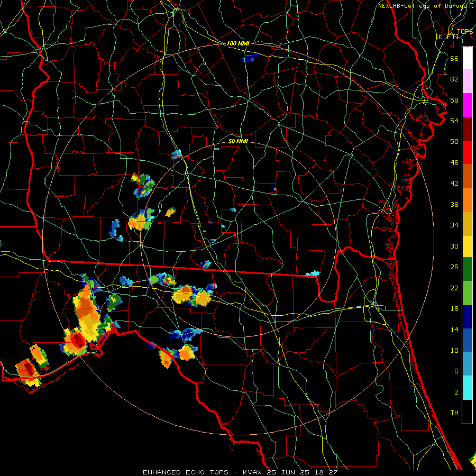Click the '100 NMI' range ring label
The height and width of the screenshot is (476, 476).
[238, 44]
